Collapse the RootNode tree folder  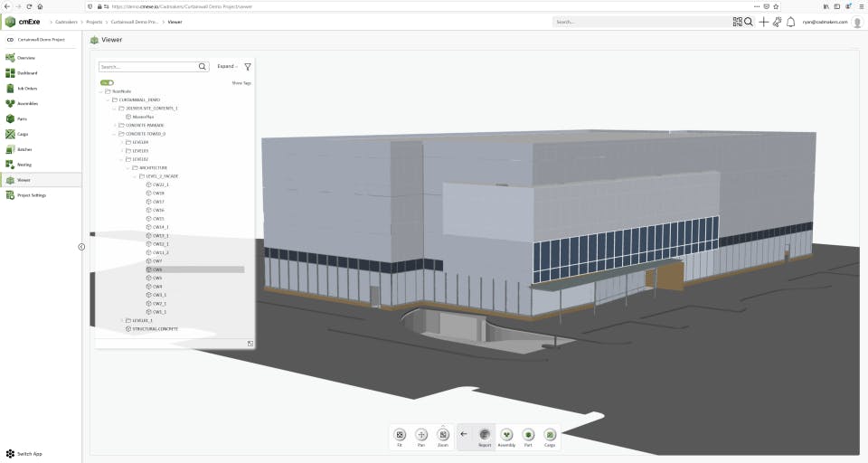click(x=100, y=91)
